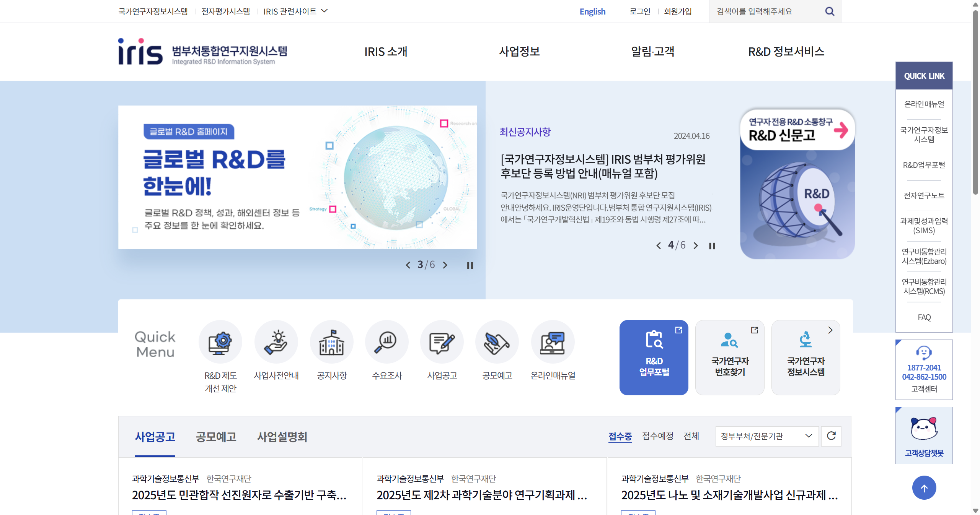Switch the site to English
980x515 pixels.
(592, 11)
